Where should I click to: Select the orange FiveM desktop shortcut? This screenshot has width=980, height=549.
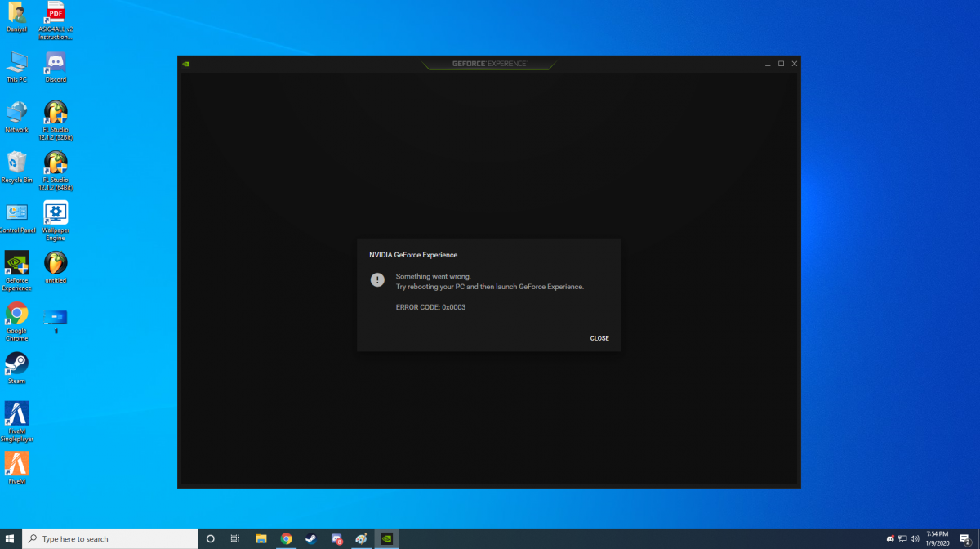16,468
